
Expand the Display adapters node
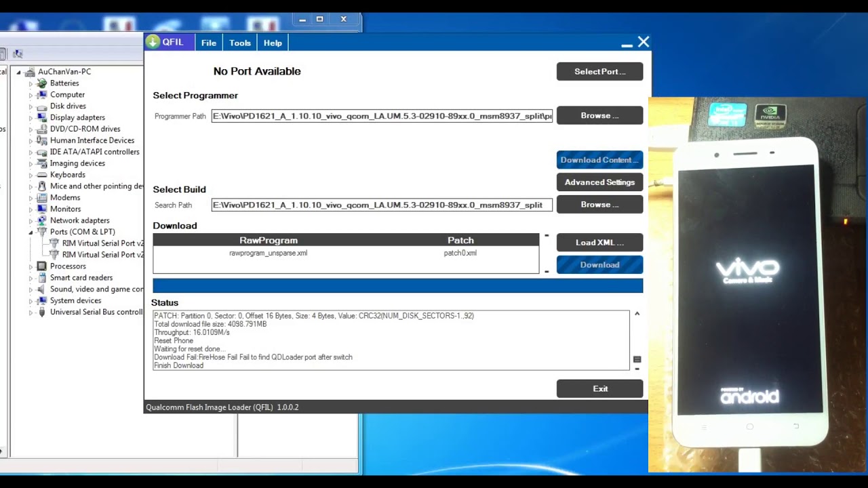click(x=31, y=118)
